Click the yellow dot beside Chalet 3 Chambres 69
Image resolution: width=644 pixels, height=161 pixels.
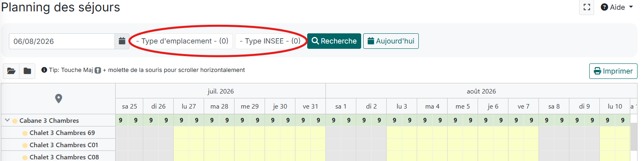25,133
